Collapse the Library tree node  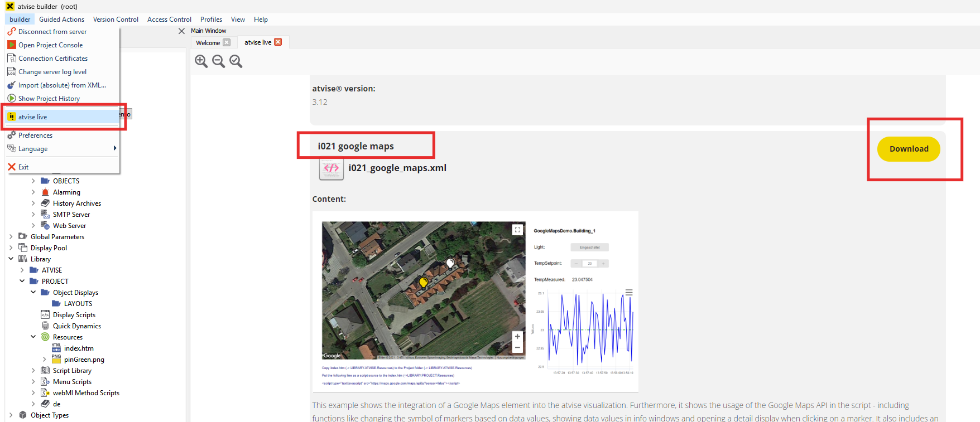click(11, 259)
